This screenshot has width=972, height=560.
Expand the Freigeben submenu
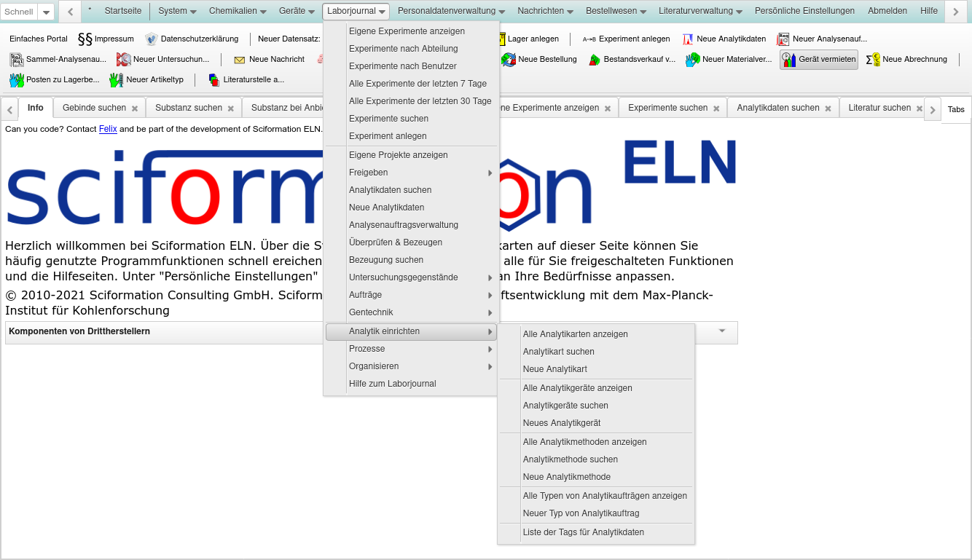(x=411, y=173)
